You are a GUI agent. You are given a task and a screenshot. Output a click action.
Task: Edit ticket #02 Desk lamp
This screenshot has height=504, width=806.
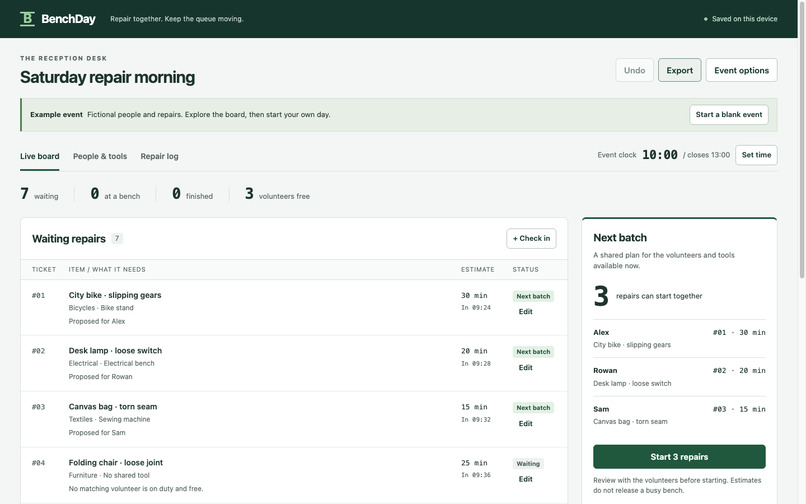point(525,368)
